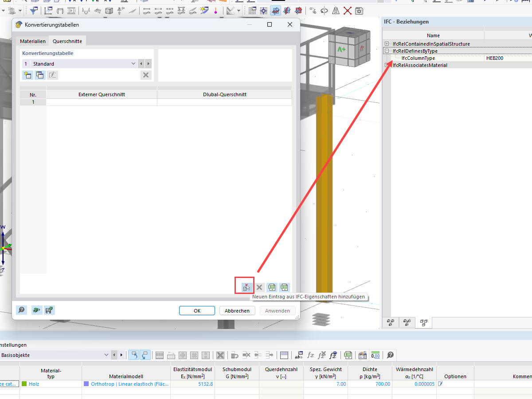Collapse the IfcRelDefinesByType node
Viewport: 532px width, 399px height.
click(387, 51)
